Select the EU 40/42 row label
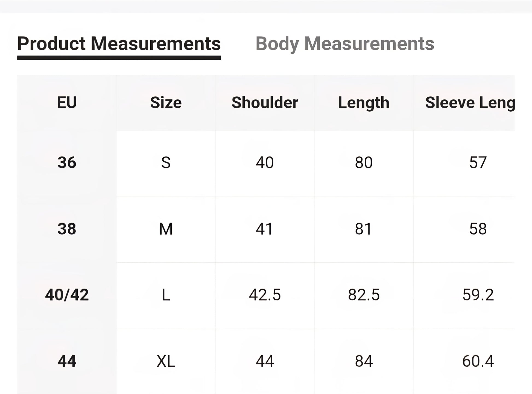Screen dimensions: 532x394 (67, 295)
